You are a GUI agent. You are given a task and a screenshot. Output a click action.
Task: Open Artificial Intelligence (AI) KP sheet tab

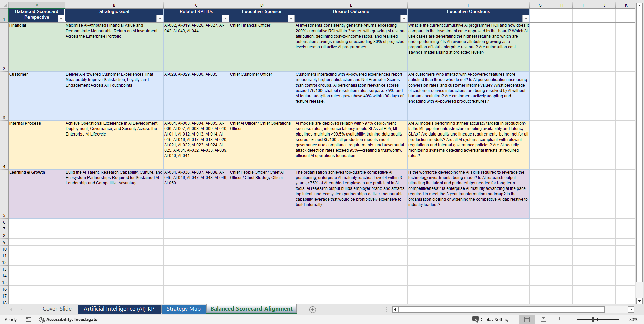click(x=119, y=309)
